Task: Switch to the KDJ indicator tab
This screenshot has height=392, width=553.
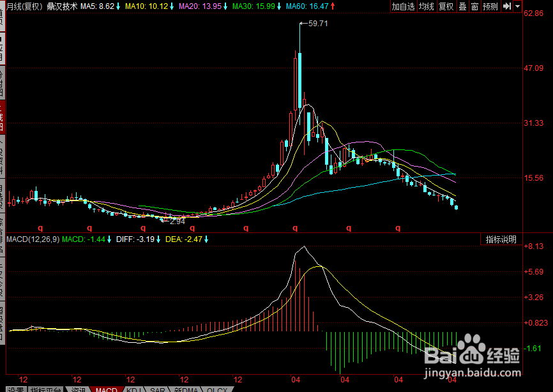Action: [134, 390]
